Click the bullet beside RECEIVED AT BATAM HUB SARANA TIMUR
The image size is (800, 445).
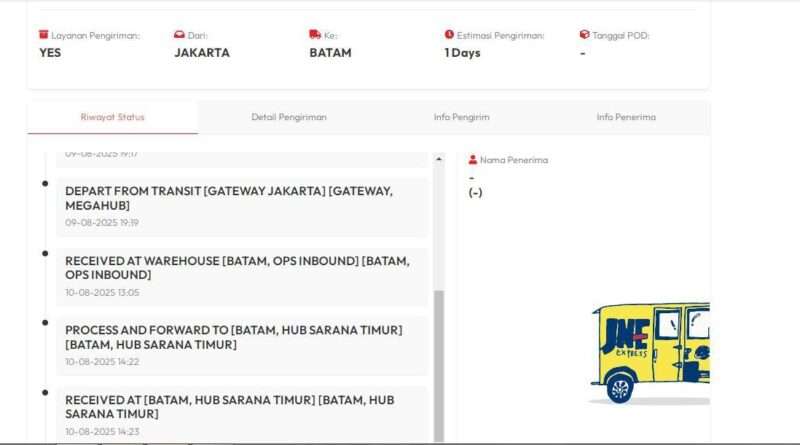coord(45,392)
